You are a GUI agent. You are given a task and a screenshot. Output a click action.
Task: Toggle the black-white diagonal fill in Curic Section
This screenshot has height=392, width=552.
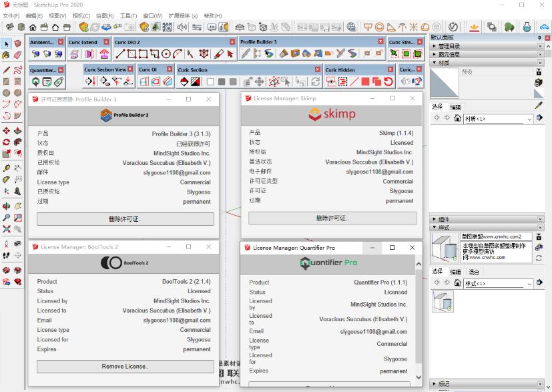click(x=196, y=81)
